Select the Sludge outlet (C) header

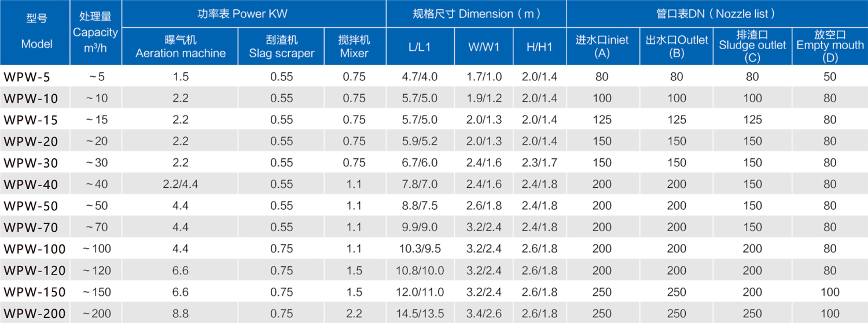(x=752, y=46)
